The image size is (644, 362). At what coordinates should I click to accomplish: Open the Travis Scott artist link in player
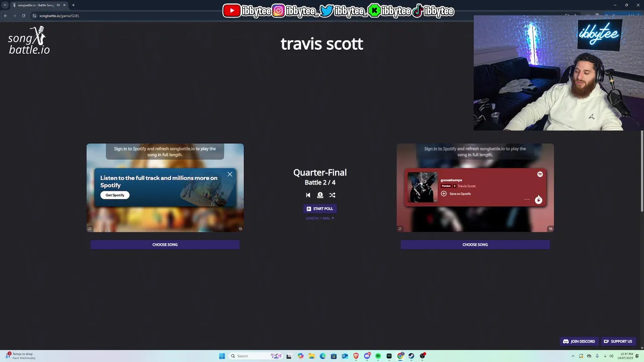click(466, 186)
